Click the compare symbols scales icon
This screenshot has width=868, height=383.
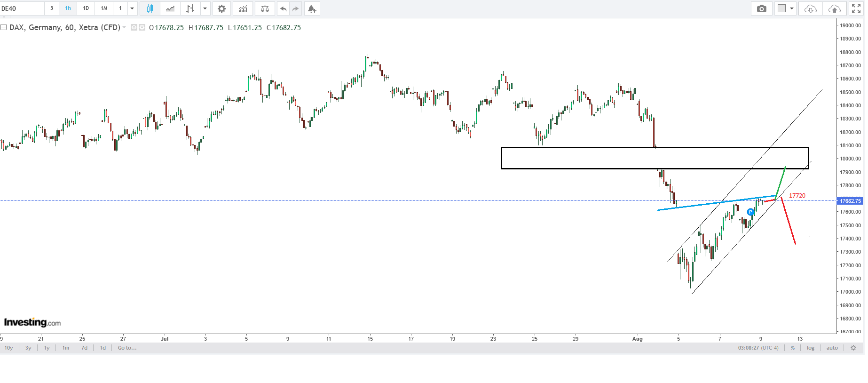click(265, 8)
